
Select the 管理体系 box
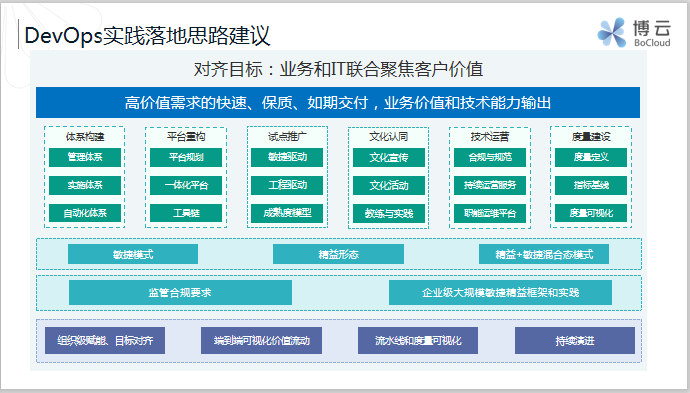[x=85, y=157]
